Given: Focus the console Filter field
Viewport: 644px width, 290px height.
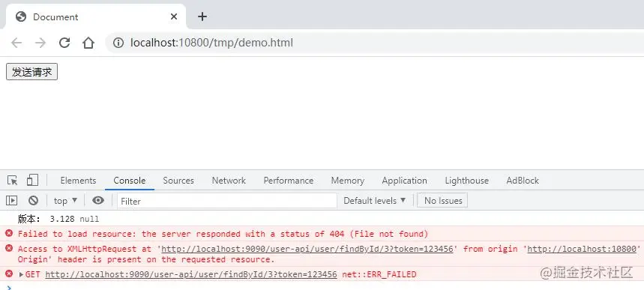Looking at the screenshot, I should pyautogui.click(x=226, y=201).
